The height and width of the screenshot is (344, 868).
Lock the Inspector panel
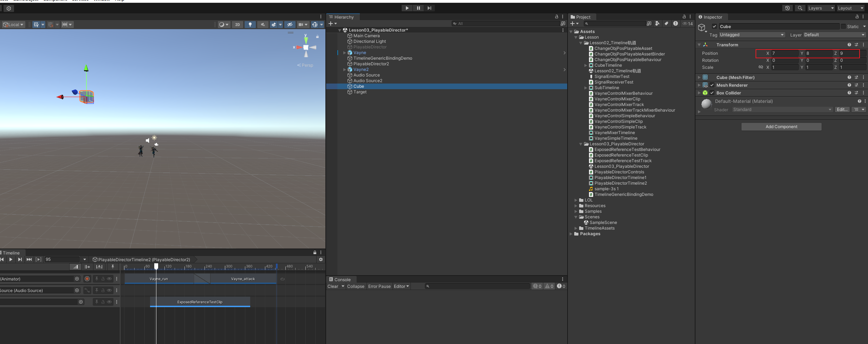(857, 17)
